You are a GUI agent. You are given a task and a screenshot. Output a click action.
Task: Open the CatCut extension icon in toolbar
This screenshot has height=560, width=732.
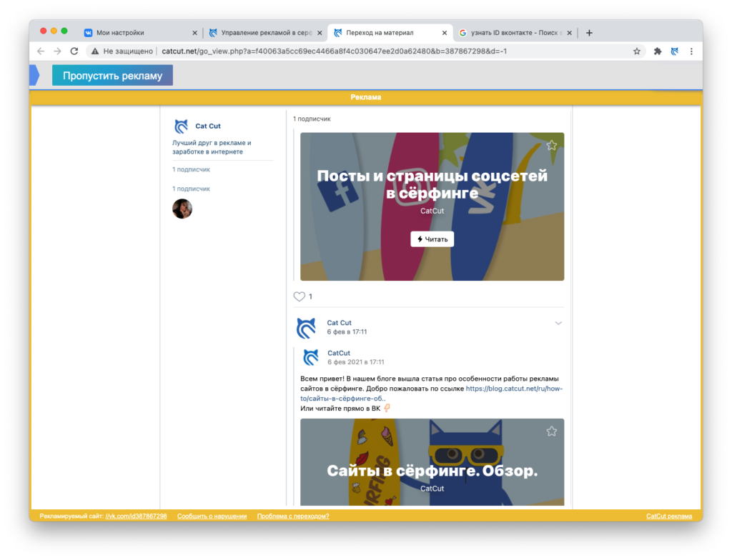point(675,51)
